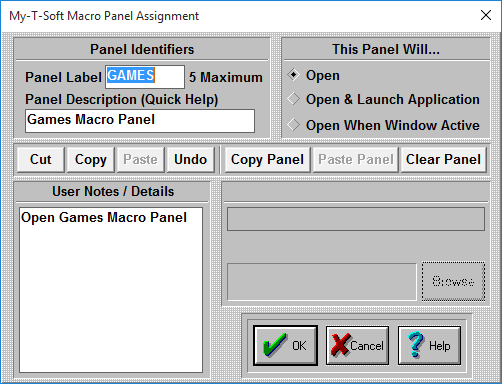Click the red X Cancel button
The height and width of the screenshot is (384, 502).
357,345
